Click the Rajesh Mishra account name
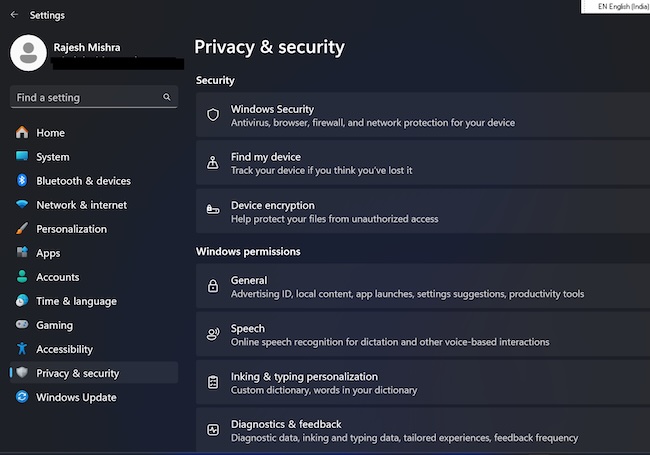 pyautogui.click(x=87, y=47)
